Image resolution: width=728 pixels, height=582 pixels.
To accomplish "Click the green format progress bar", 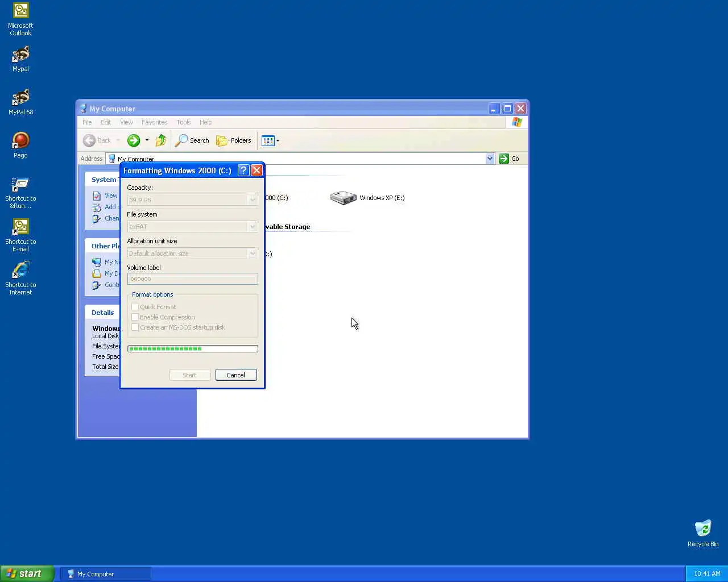I will click(193, 349).
